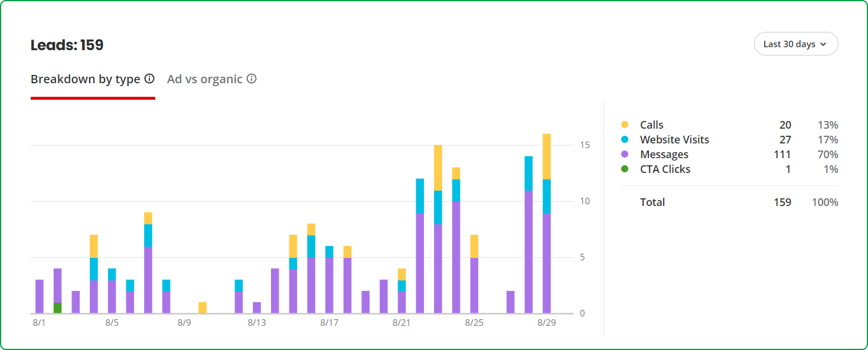Click the yellow Calls segment on the 8/29 bar
Screen dimensions: 868x350
546,156
